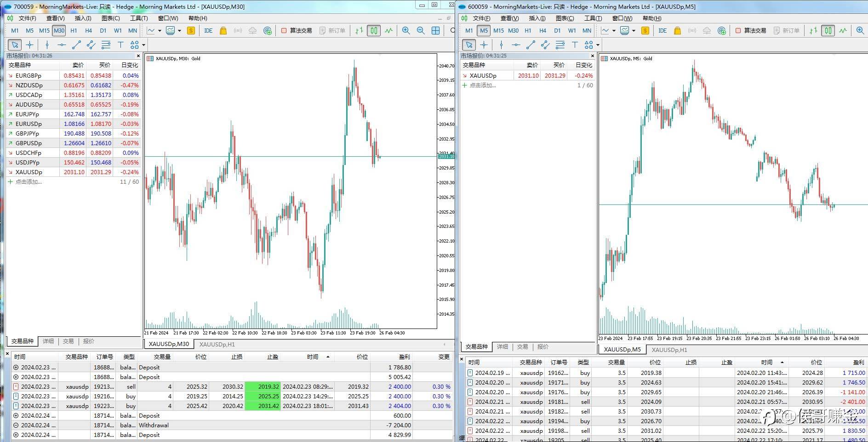Select the text label tool in the M30 window

(x=120, y=45)
